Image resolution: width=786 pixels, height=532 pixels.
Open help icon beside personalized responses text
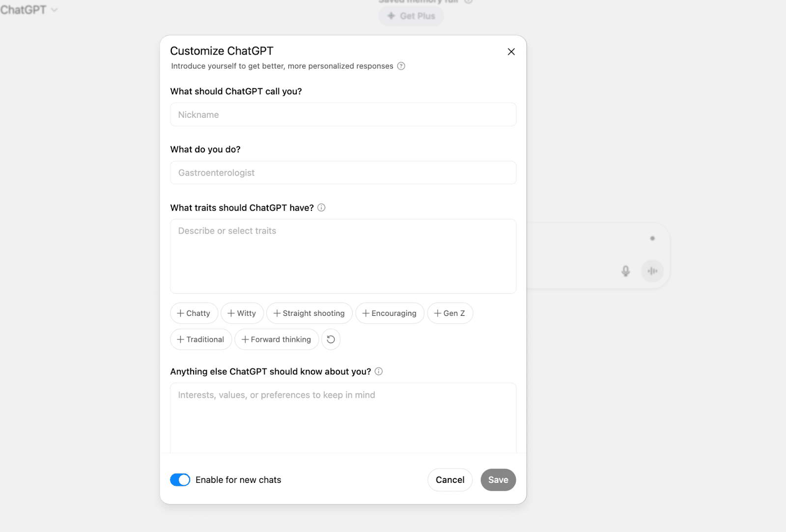pos(401,66)
